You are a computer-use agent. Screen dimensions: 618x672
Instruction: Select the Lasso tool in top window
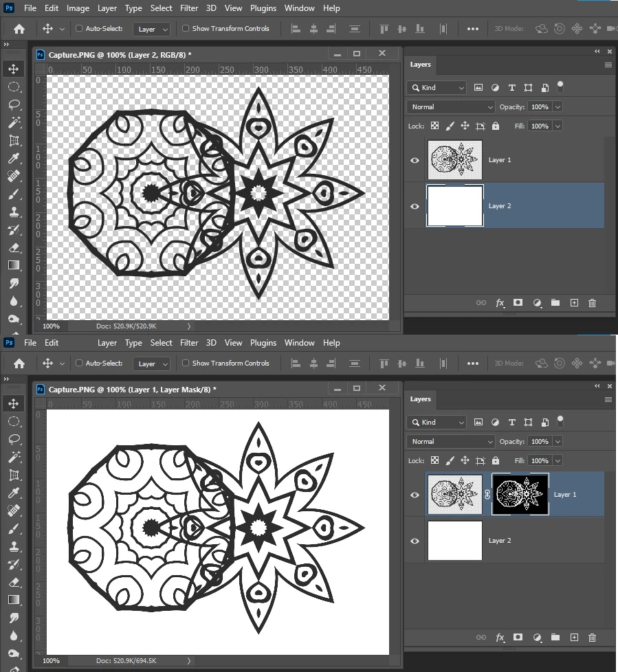pyautogui.click(x=14, y=104)
